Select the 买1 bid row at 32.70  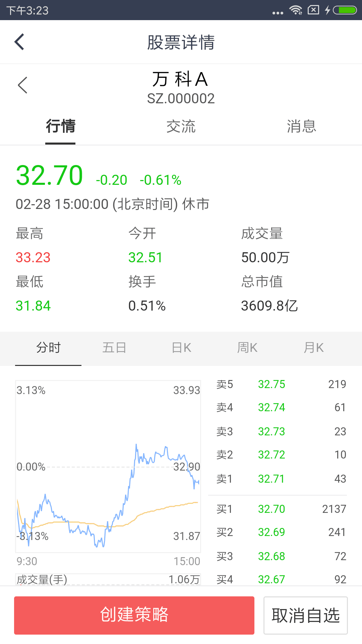click(281, 509)
